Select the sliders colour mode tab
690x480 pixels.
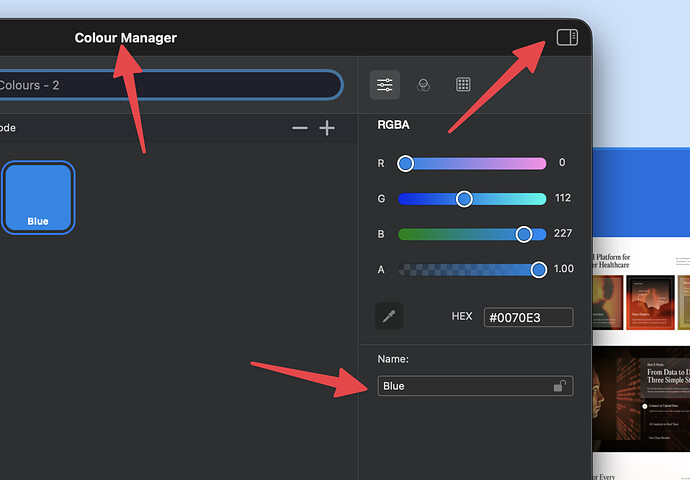(385, 84)
